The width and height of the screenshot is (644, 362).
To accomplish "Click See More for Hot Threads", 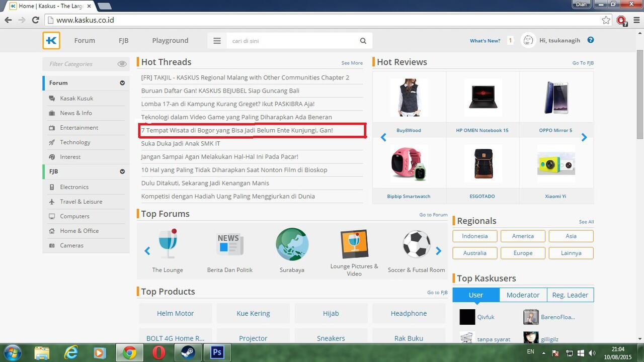I will pos(352,63).
